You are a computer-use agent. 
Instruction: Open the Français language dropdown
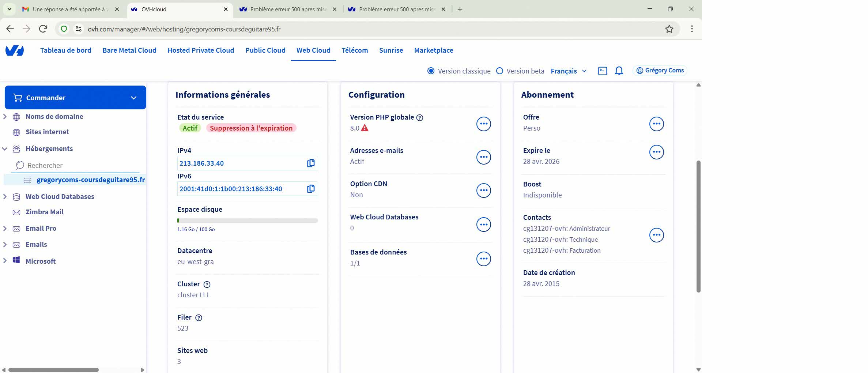(568, 71)
